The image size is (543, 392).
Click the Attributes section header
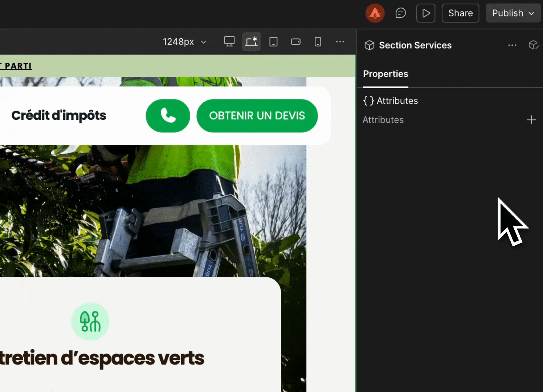(x=391, y=101)
